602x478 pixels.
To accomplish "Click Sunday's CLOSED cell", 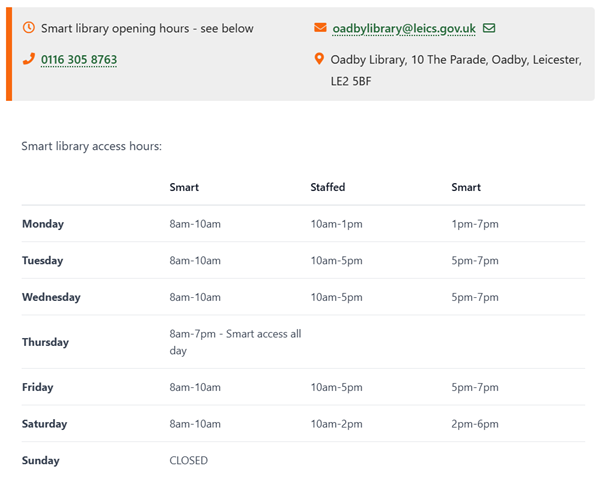I will pos(190,461).
